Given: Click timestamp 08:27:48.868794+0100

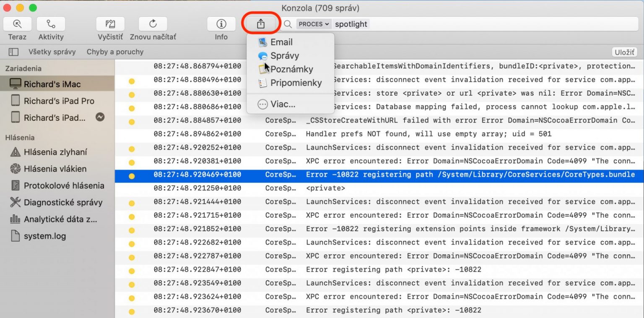Looking at the screenshot, I should (197, 66).
